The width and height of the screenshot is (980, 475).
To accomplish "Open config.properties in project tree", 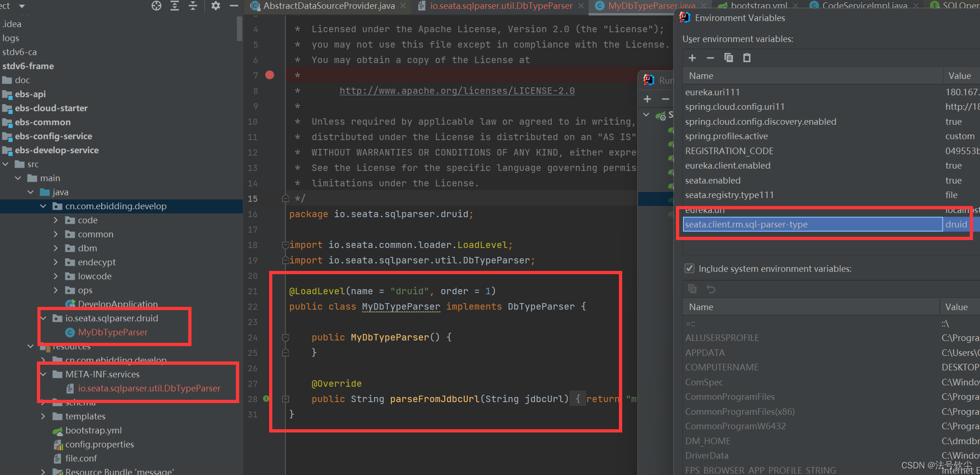I will (x=99, y=444).
